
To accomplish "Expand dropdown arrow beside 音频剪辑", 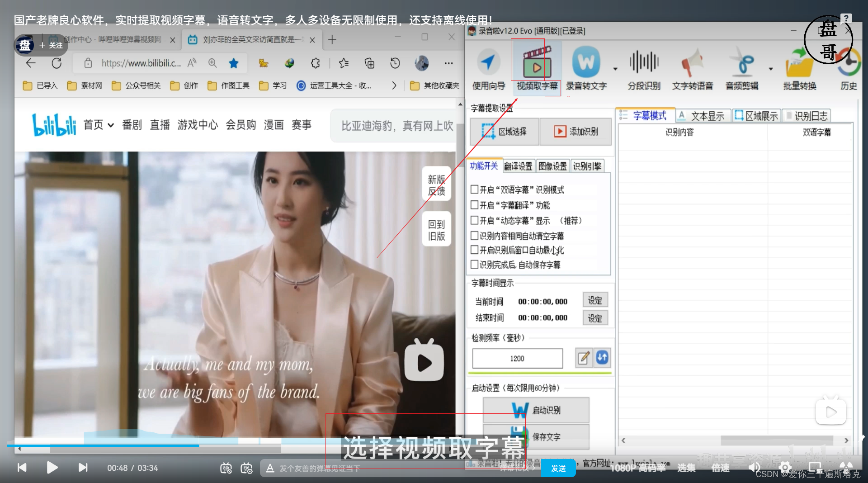I will pos(771,69).
